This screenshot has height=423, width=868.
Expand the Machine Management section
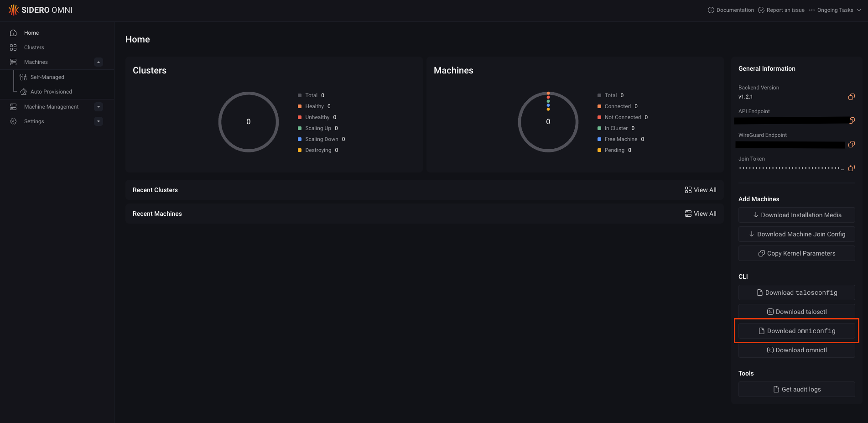98,106
